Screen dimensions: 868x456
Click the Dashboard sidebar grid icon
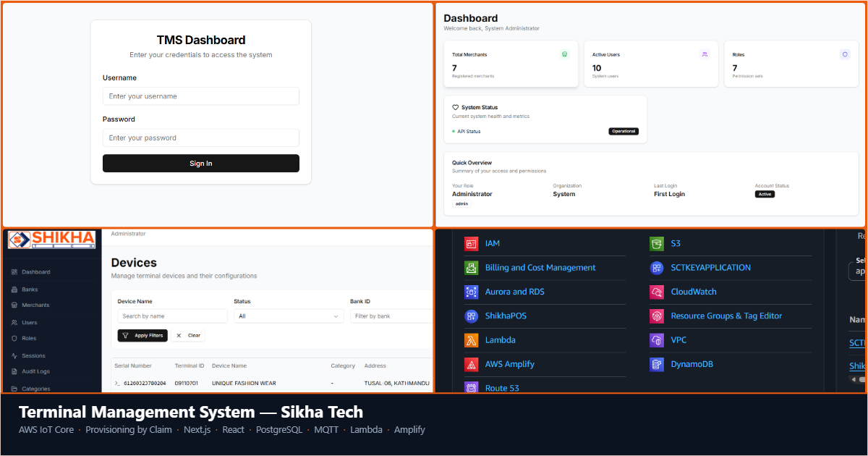click(14, 272)
